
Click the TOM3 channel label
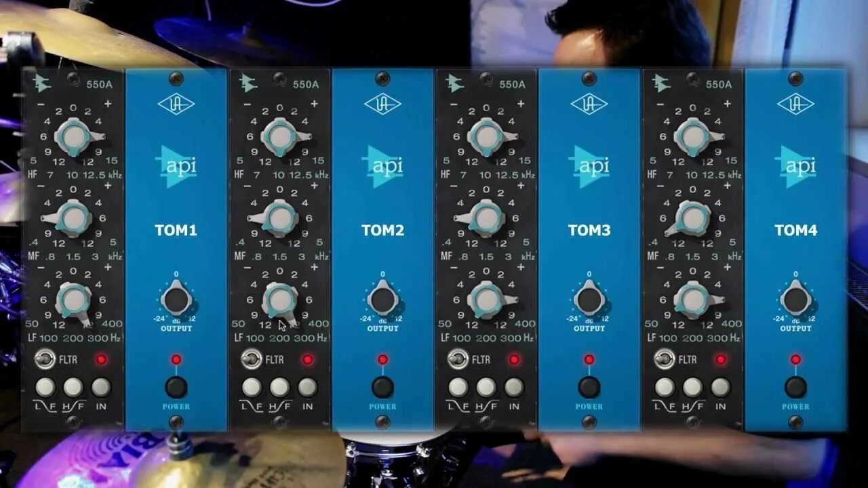pyautogui.click(x=589, y=230)
